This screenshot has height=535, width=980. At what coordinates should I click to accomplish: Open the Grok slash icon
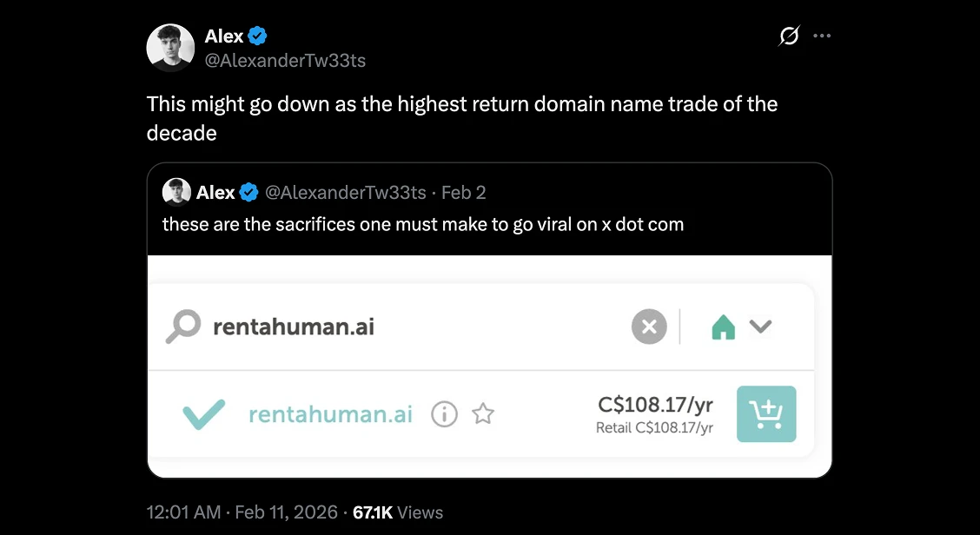pos(789,36)
